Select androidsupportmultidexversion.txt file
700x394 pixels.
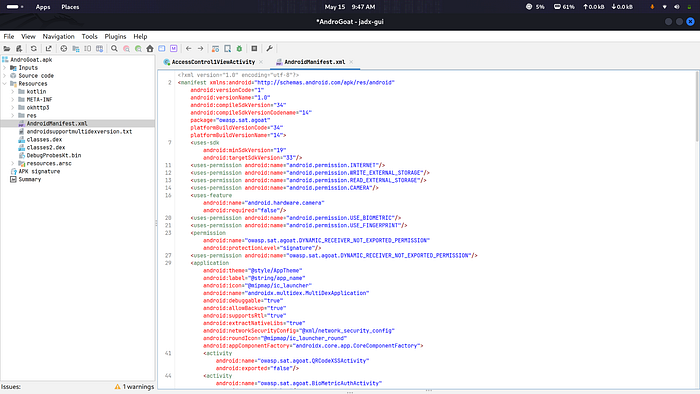(79, 132)
